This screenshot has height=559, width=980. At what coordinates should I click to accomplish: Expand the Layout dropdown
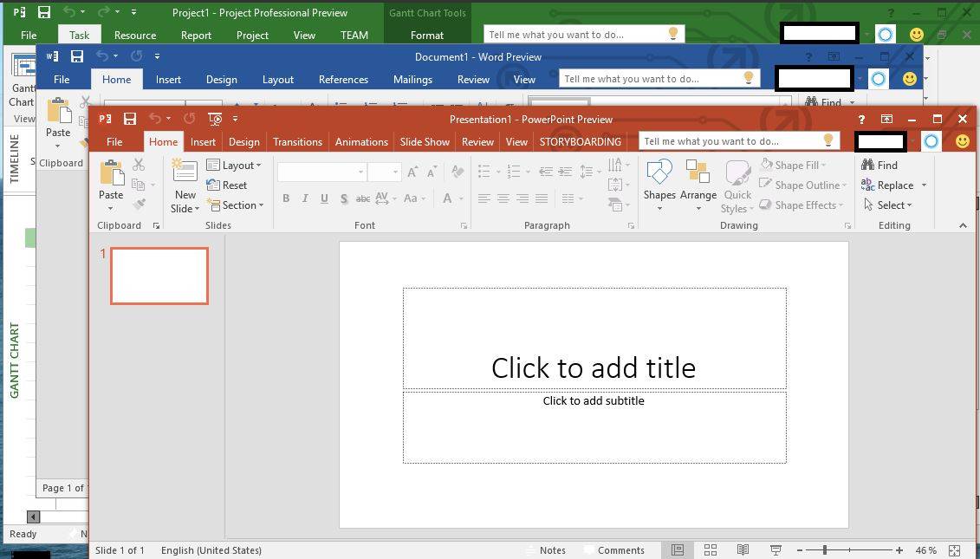coord(234,166)
